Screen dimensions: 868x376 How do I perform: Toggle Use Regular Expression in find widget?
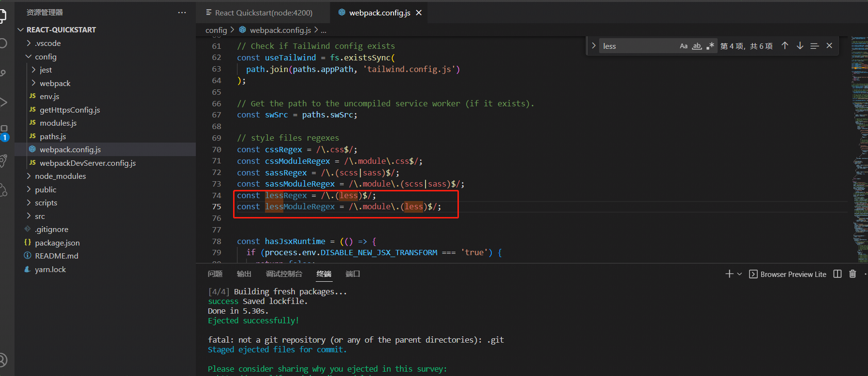(x=710, y=46)
